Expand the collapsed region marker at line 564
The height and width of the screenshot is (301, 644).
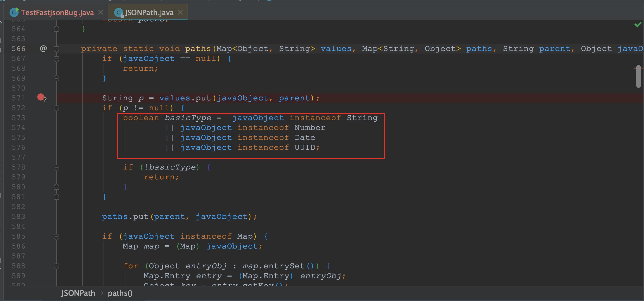(x=56, y=29)
